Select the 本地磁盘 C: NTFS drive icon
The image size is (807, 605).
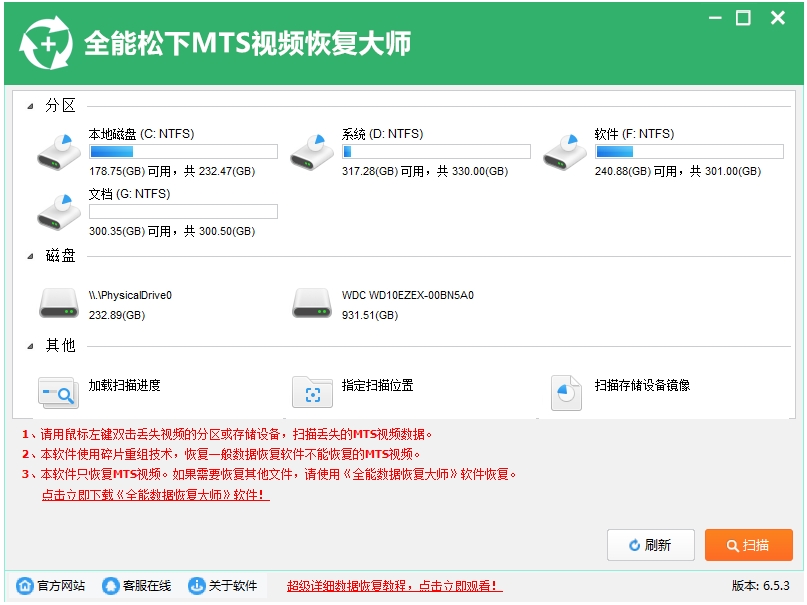57,149
